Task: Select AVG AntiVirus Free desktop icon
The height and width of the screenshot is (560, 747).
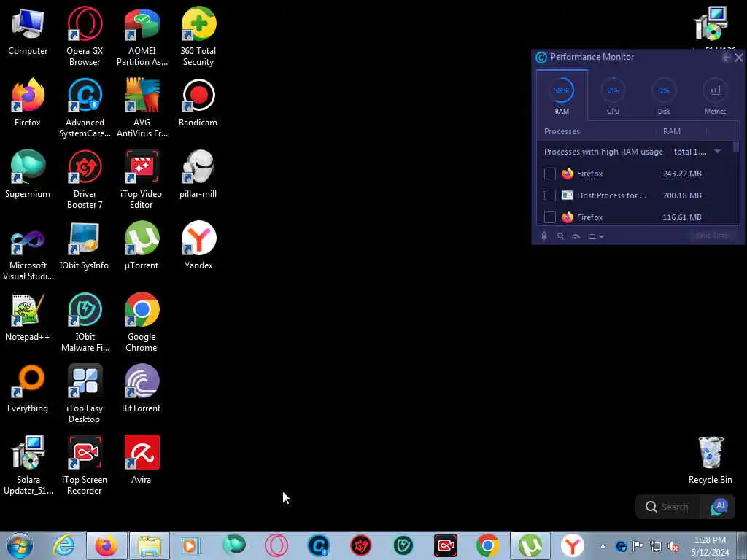Action: (142, 108)
